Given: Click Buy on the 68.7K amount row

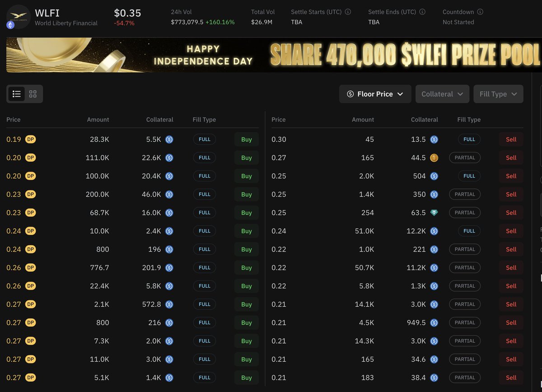Looking at the screenshot, I should point(247,213).
